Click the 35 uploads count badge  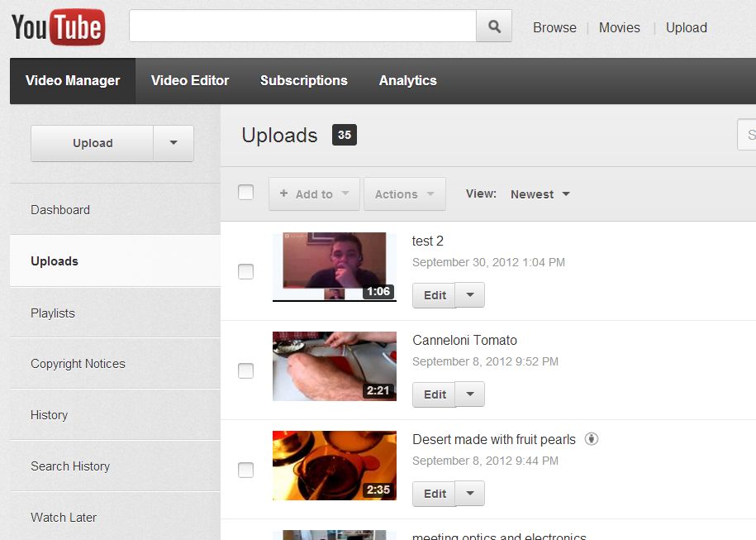point(345,135)
